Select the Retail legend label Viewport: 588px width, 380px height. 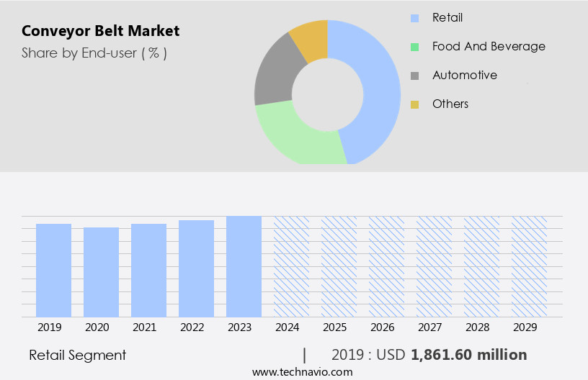(x=447, y=17)
